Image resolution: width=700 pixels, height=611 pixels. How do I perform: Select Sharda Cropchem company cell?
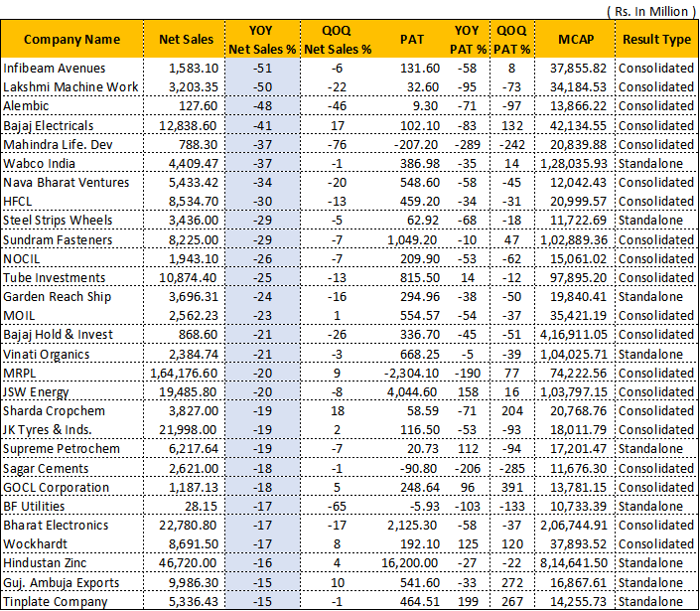[54, 411]
